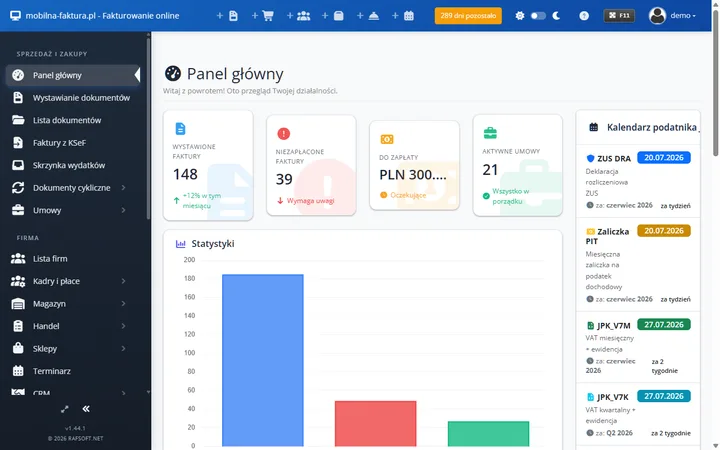Expand the Magazyn submenu chevron
The height and width of the screenshot is (450, 720).
123,303
